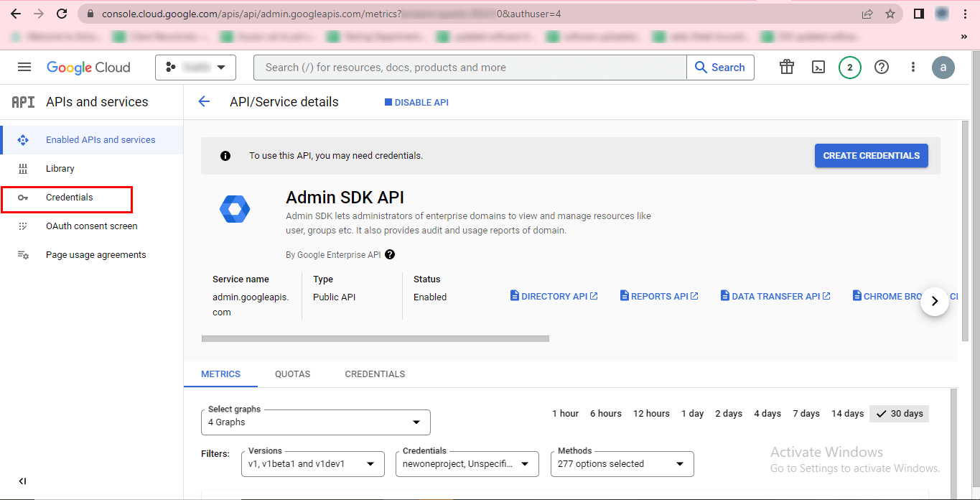Collapse the left sidebar panel
Viewport: 980px width, 500px height.
click(x=22, y=481)
